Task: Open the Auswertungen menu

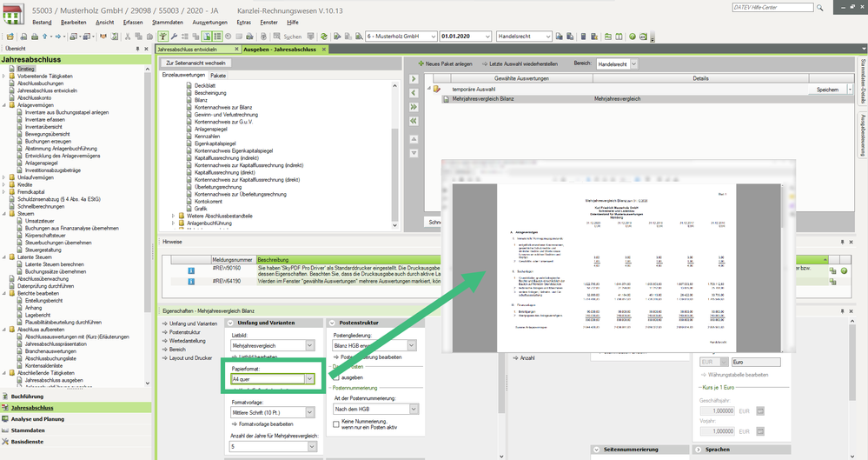Action: coord(209,22)
